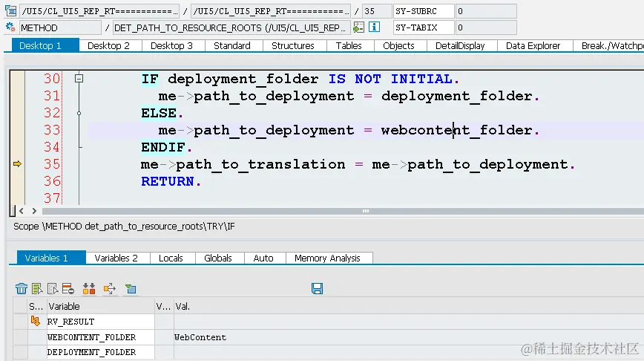Viewport: 644px width, 361px height.
Task: Click the yellow execution arrow at line 35
Action: click(x=17, y=163)
